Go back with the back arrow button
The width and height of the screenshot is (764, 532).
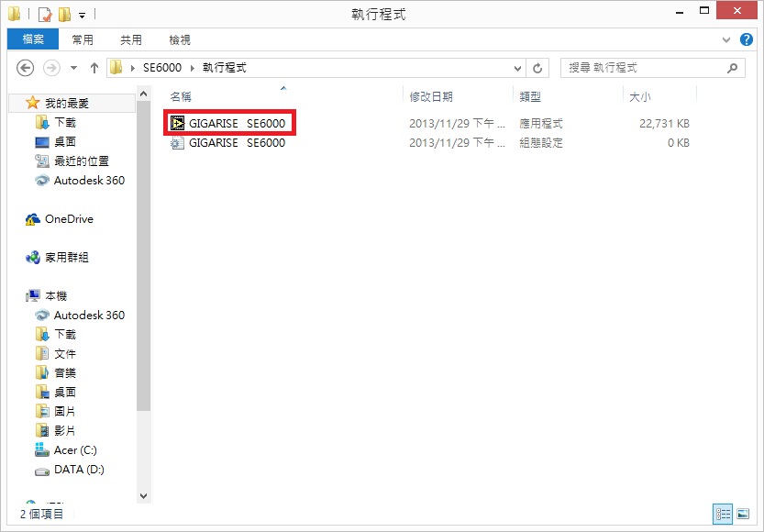pyautogui.click(x=26, y=68)
